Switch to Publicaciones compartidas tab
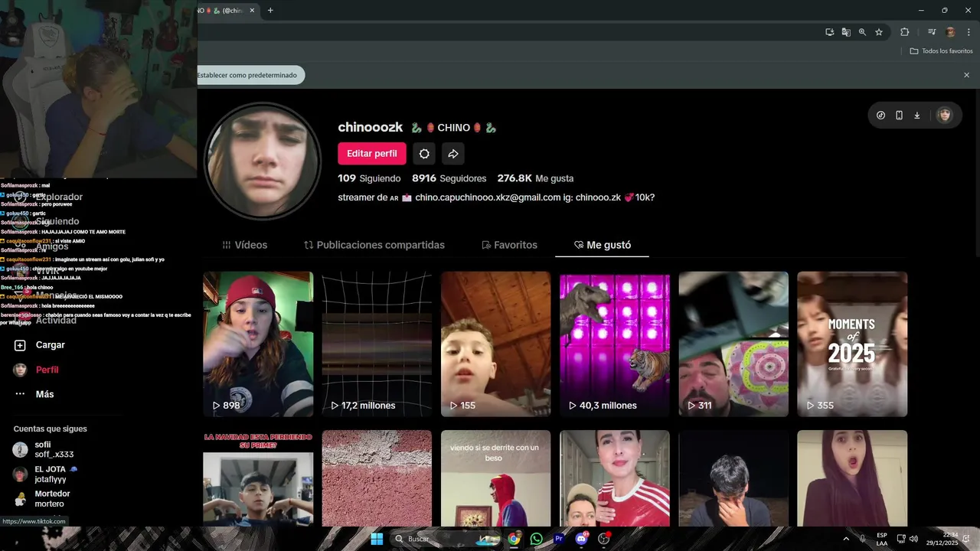 tap(374, 245)
